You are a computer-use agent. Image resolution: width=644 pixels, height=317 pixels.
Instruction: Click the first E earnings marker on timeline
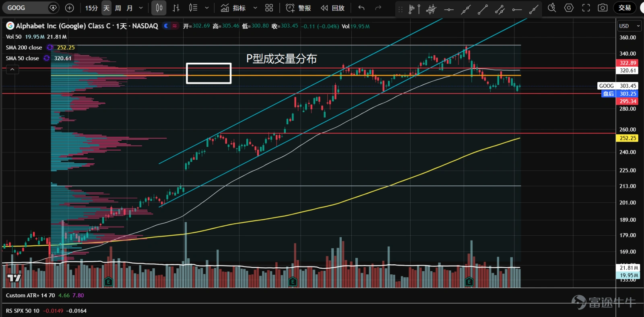(x=108, y=282)
